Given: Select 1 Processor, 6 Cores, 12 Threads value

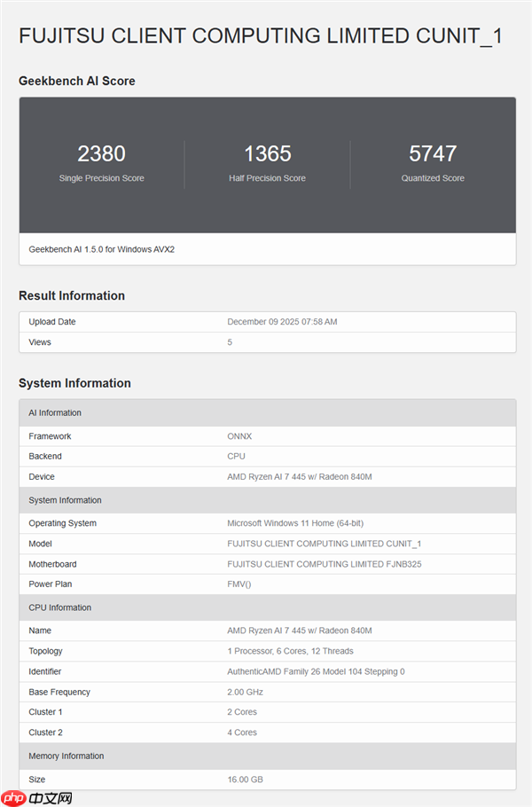Looking at the screenshot, I should click(290, 651).
